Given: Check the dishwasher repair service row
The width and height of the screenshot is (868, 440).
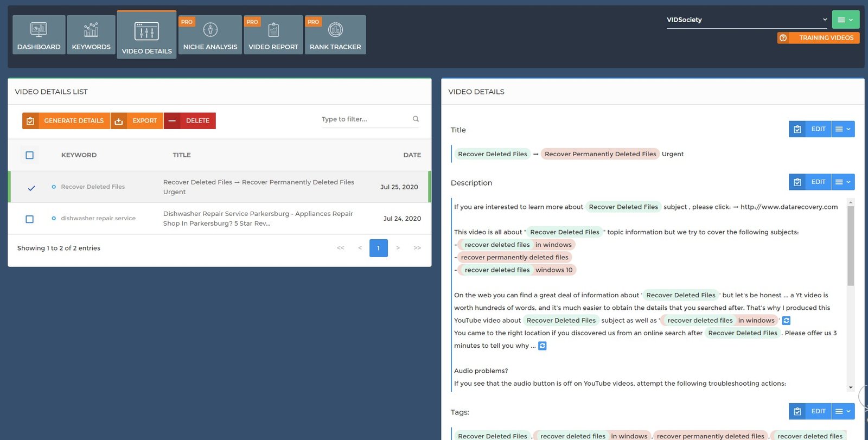Looking at the screenshot, I should click(30, 219).
